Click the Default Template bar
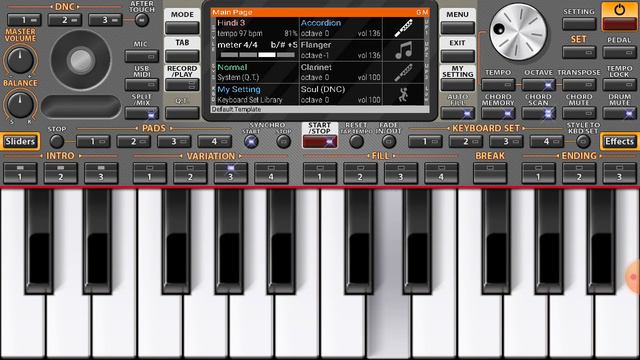This screenshot has width=640, height=360. (320, 109)
